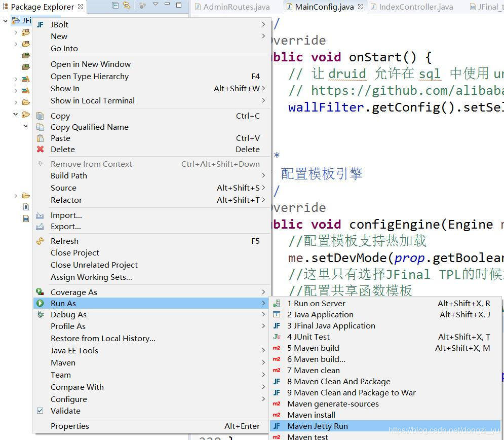Click the Collapse All icon in Package Explorer
Screen dimensions: 504x440
(x=115, y=6)
